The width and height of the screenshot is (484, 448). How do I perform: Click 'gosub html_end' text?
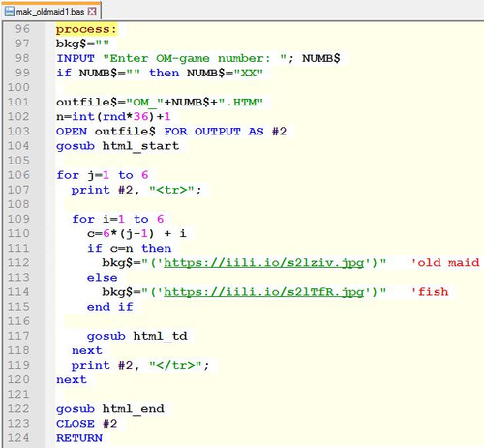pyautogui.click(x=110, y=409)
